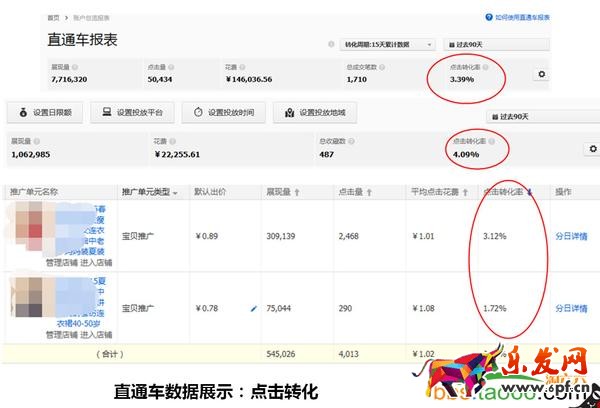Viewport: 600px width, 408px height.
Task: Click the help icon beside 如何使用直通车报表
Action: [488, 17]
